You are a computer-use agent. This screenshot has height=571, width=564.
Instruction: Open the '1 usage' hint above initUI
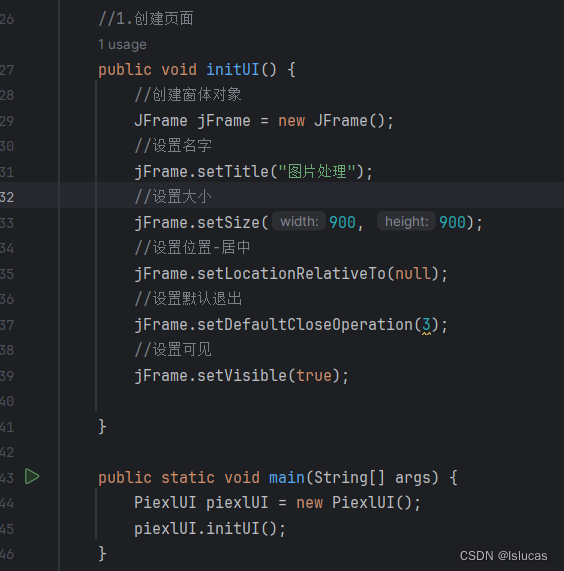(x=122, y=45)
